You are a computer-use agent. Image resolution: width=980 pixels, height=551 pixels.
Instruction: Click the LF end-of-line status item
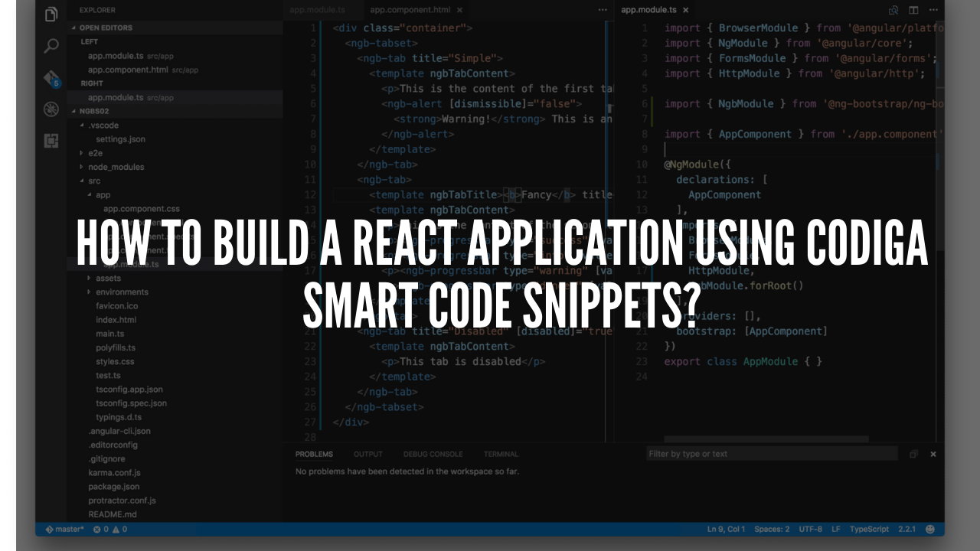836,529
